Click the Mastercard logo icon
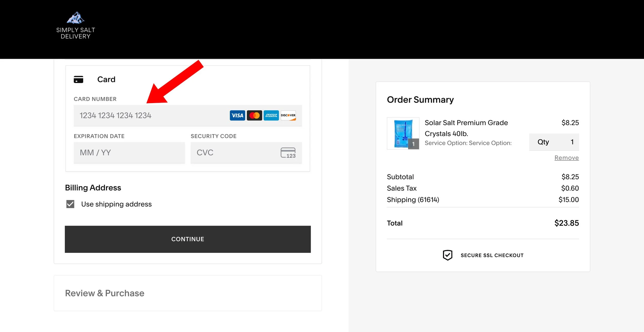This screenshot has width=644, height=332. 254,115
